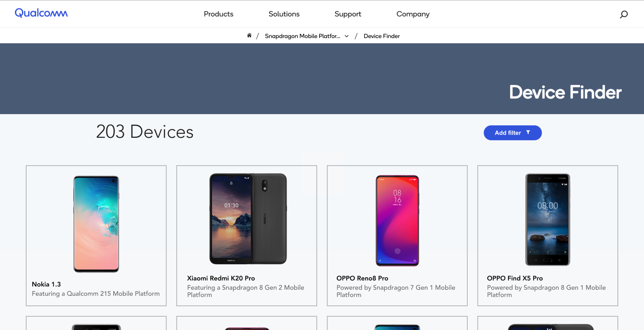Open the search magnifier icon

click(x=623, y=15)
